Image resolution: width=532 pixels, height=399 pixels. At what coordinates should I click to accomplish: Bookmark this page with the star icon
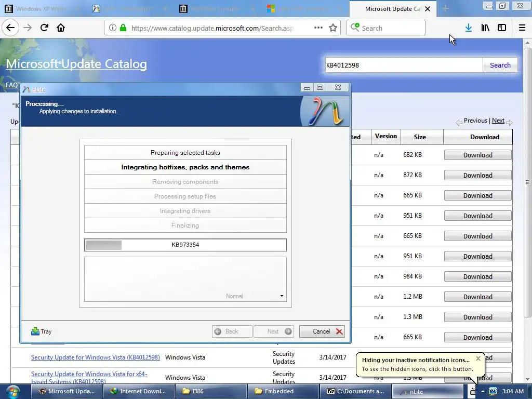[333, 28]
